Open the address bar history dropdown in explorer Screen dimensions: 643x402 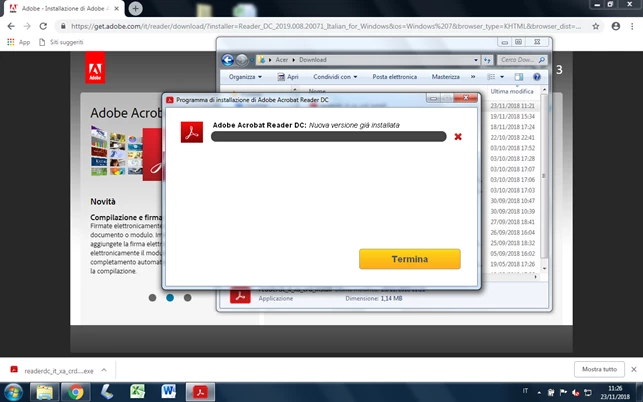tap(476, 60)
